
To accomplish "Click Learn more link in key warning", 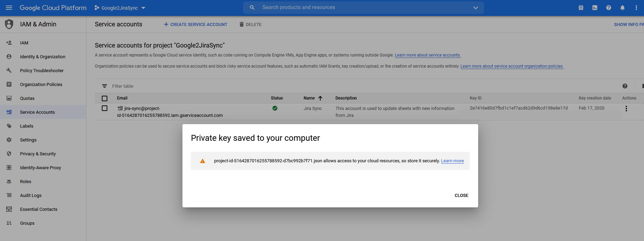I will [x=452, y=161].
